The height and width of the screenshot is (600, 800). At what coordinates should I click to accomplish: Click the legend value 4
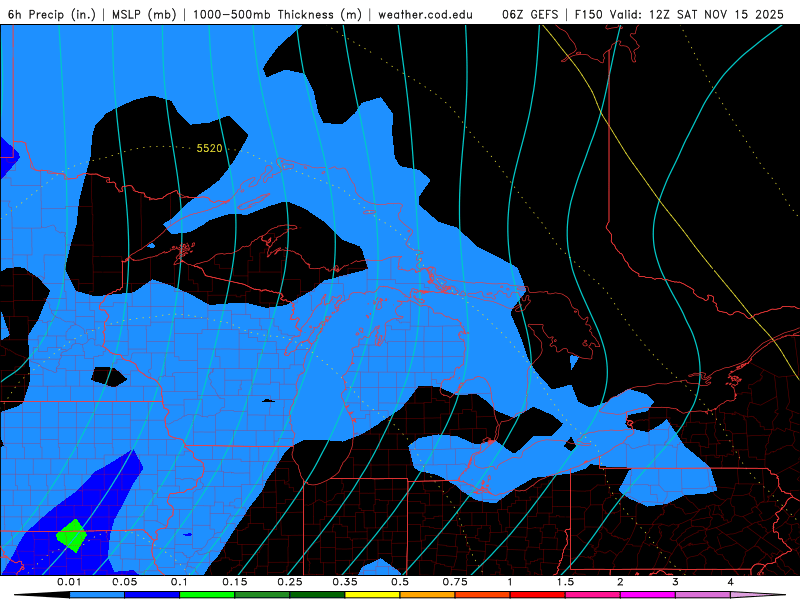731,582
